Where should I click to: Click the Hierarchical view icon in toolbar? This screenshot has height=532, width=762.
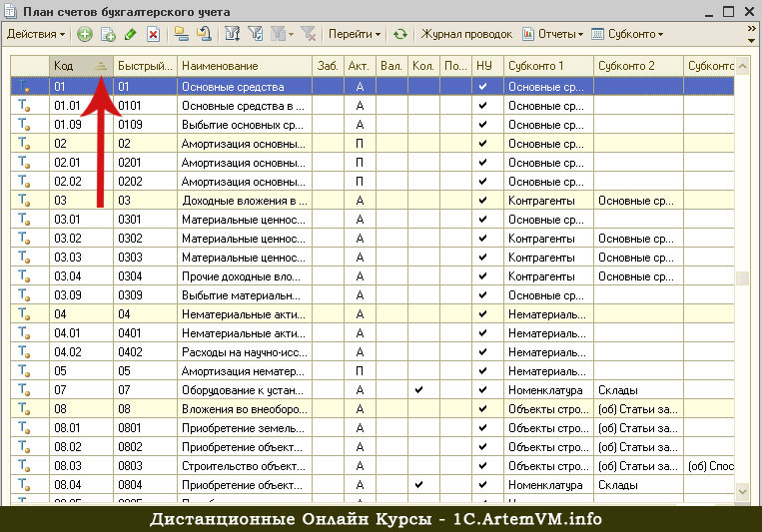[x=182, y=34]
